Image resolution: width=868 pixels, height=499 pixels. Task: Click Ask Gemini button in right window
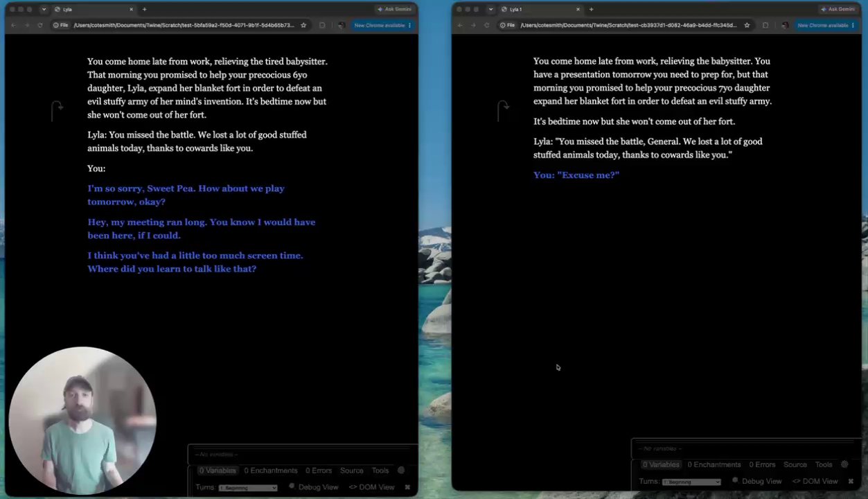click(838, 9)
